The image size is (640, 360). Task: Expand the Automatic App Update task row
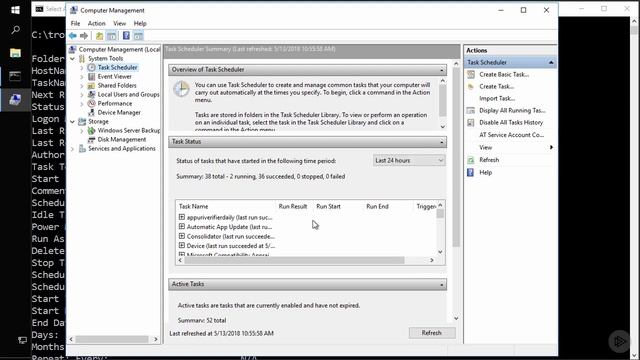182,227
